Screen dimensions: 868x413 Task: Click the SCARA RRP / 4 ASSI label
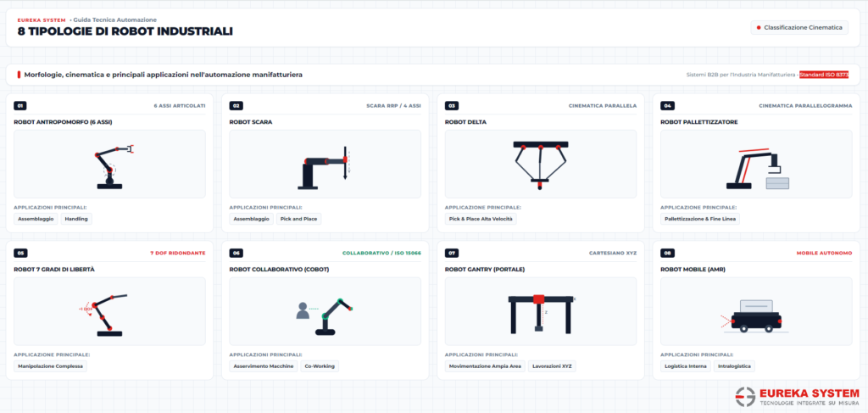click(x=393, y=106)
